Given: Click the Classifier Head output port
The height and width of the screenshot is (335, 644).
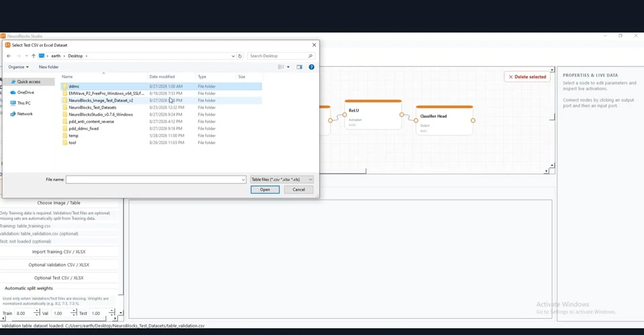Looking at the screenshot, I should 473,121.
